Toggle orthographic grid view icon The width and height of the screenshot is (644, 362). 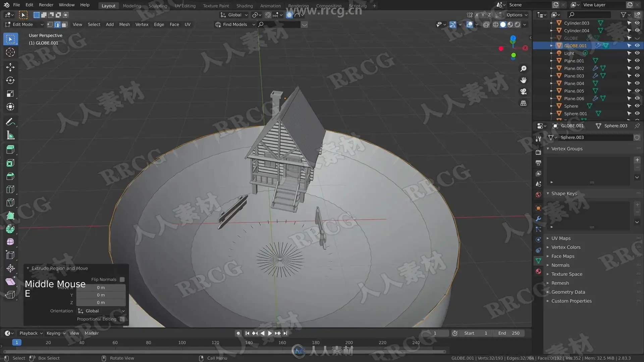tap(523, 103)
